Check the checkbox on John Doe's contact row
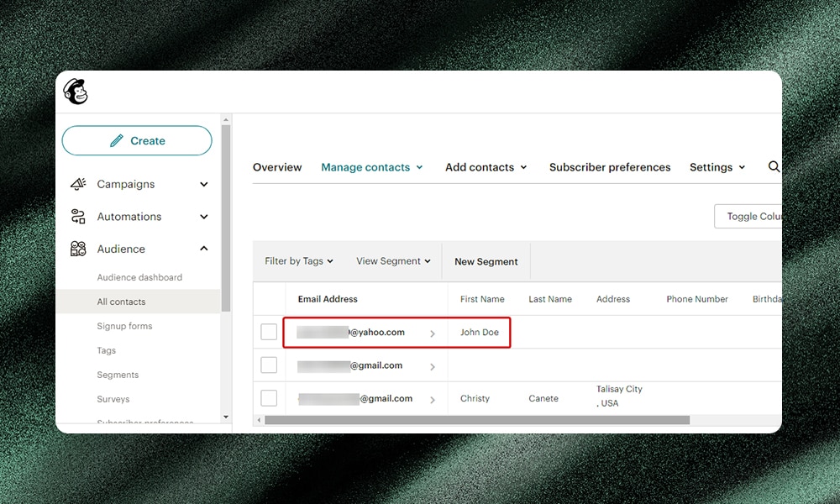Image resolution: width=840 pixels, height=504 pixels. (x=269, y=332)
